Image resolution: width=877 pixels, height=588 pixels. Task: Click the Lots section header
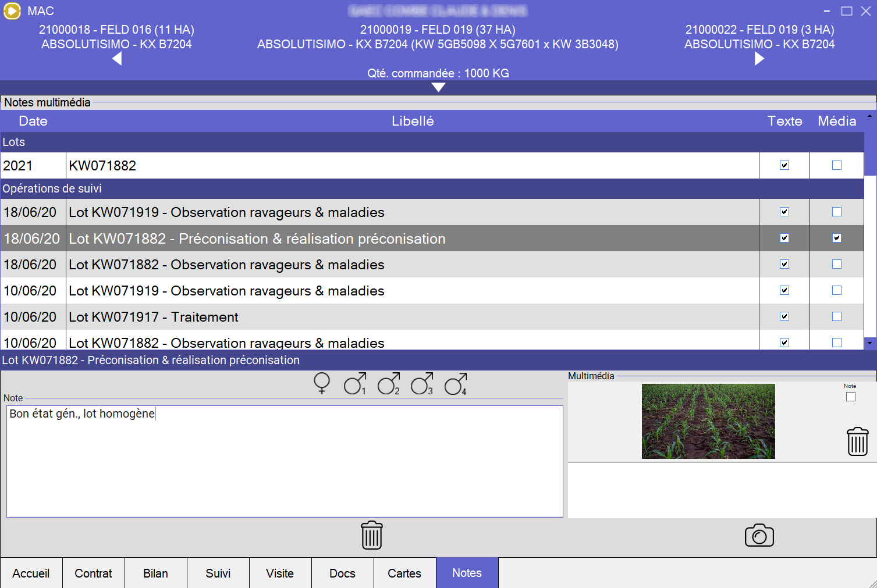tap(432, 142)
